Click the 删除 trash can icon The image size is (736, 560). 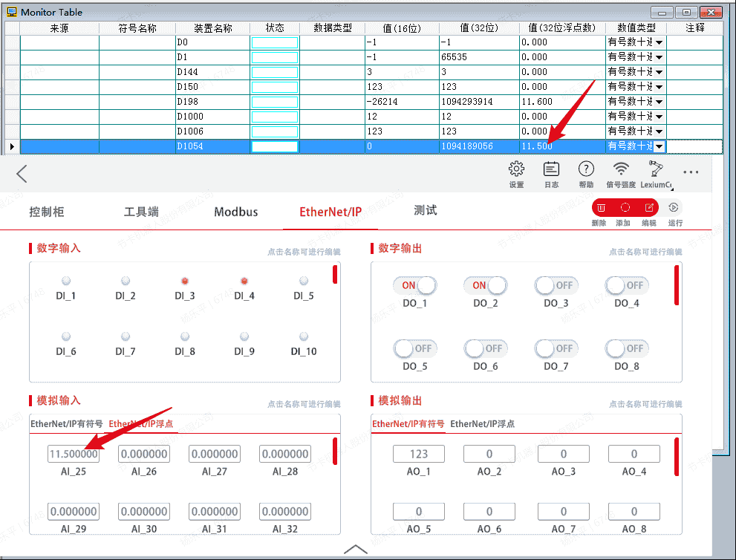pyautogui.click(x=601, y=208)
